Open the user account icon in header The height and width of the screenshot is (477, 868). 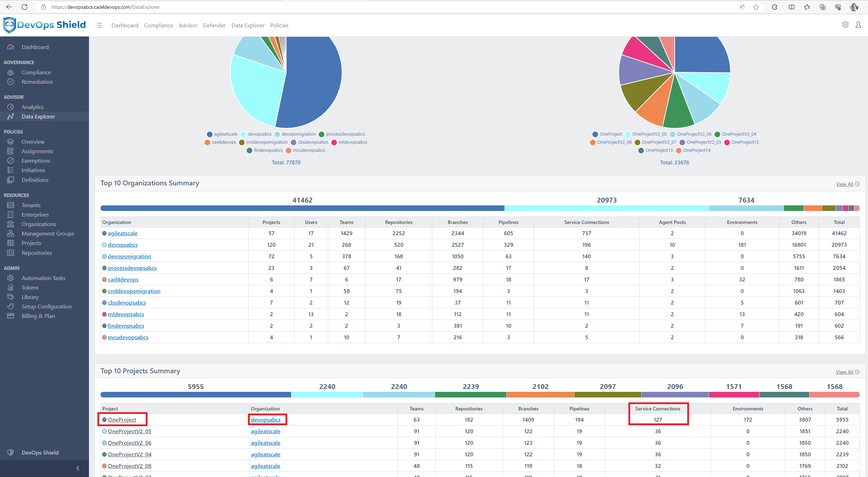pos(858,25)
